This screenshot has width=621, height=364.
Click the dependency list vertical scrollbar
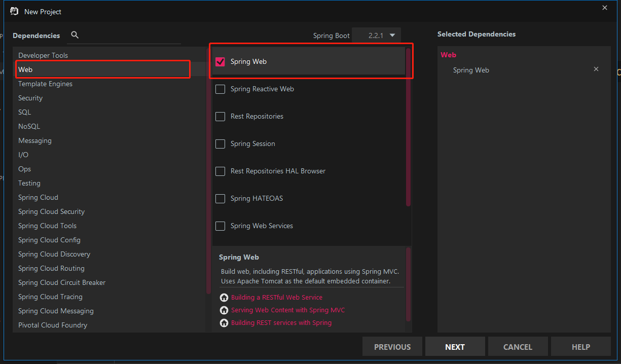pyautogui.click(x=408, y=127)
